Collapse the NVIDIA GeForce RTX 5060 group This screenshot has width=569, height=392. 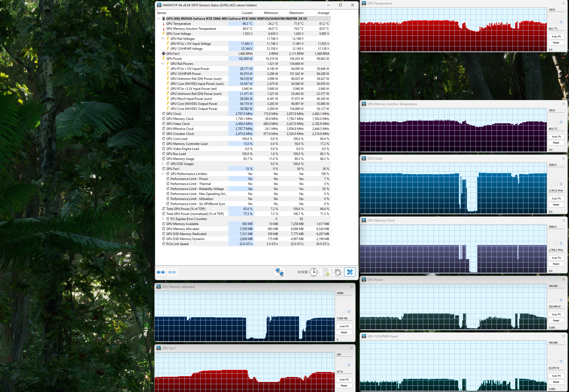(159, 19)
